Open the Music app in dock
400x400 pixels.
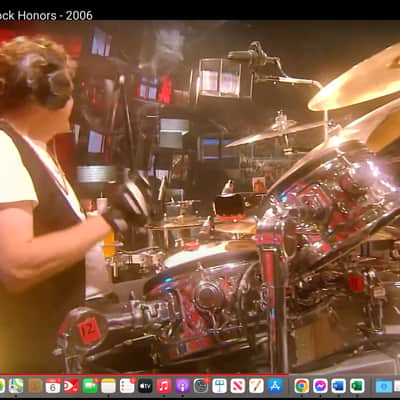click(x=164, y=386)
